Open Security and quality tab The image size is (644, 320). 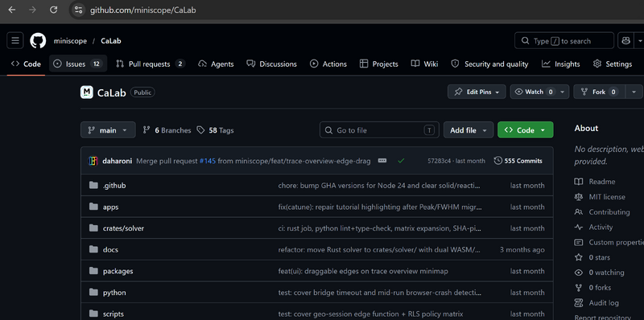point(489,64)
